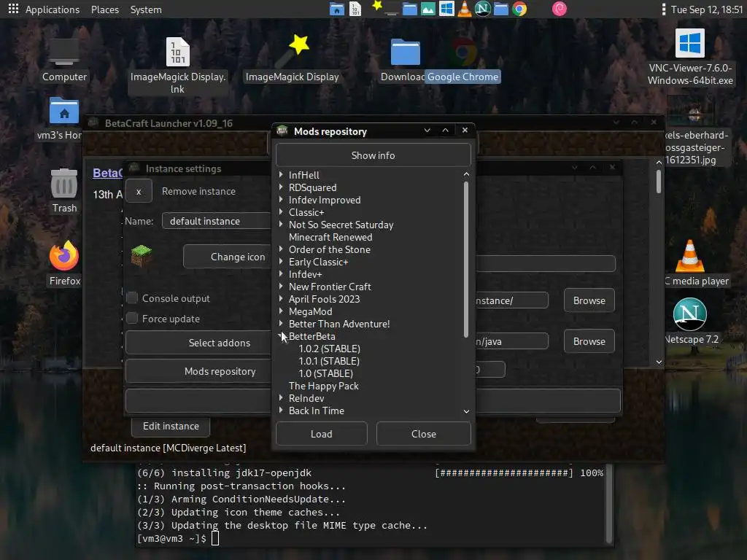
Task: Enable the Force update checkbox
Action: pyautogui.click(x=132, y=318)
